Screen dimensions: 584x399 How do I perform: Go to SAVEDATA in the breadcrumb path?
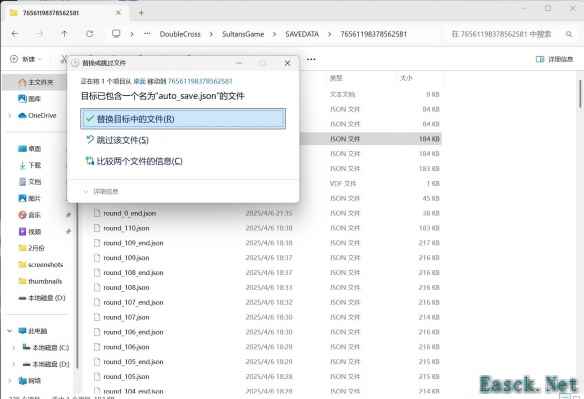tap(302, 34)
